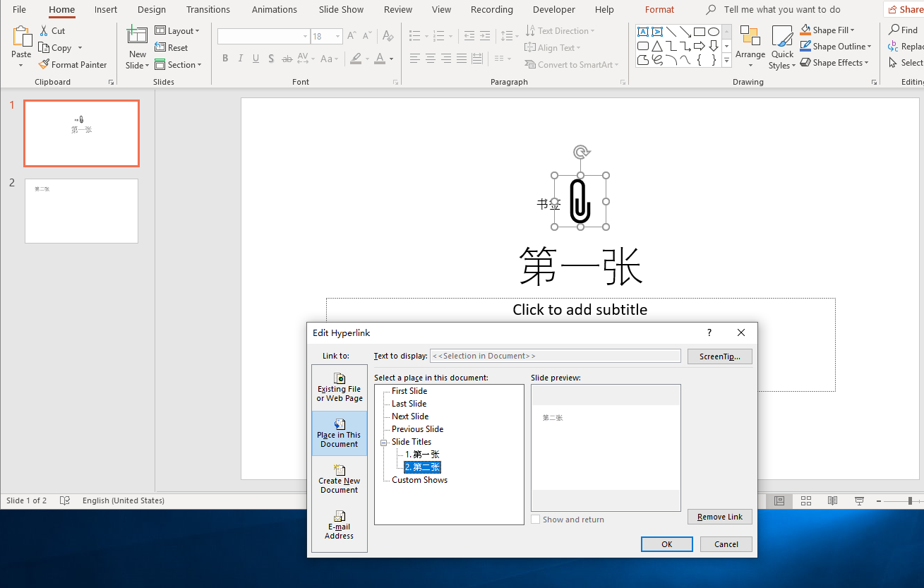
Task: Switch to Reading View icon
Action: pyautogui.click(x=833, y=500)
